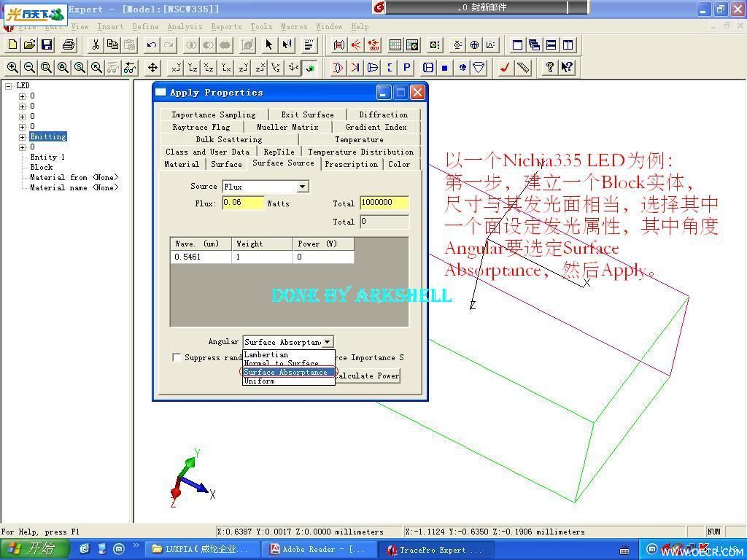Viewport: 747px width, 560px height.
Task: Switch to the YZ view icon
Action: coord(193,68)
